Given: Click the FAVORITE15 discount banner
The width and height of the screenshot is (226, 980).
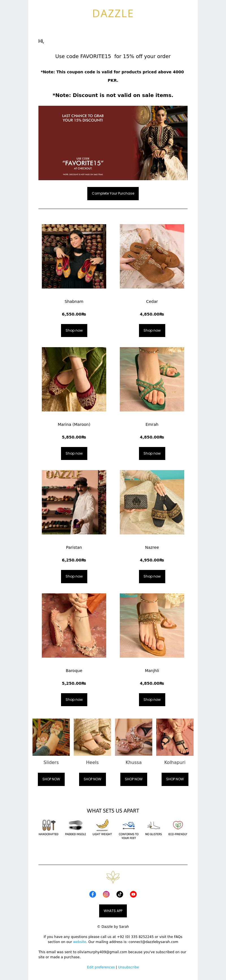Looking at the screenshot, I should (x=113, y=143).
